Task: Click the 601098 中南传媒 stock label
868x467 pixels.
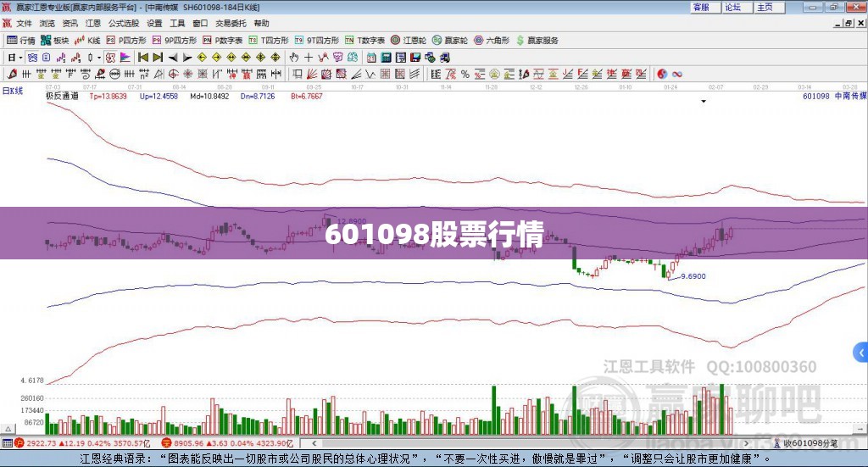Action: tap(835, 96)
